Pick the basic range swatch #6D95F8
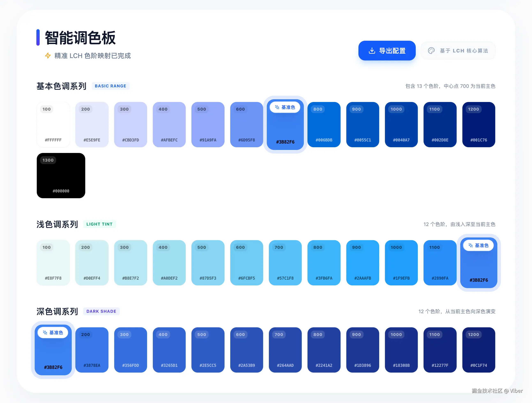This screenshot has height=403, width=532. [246, 124]
